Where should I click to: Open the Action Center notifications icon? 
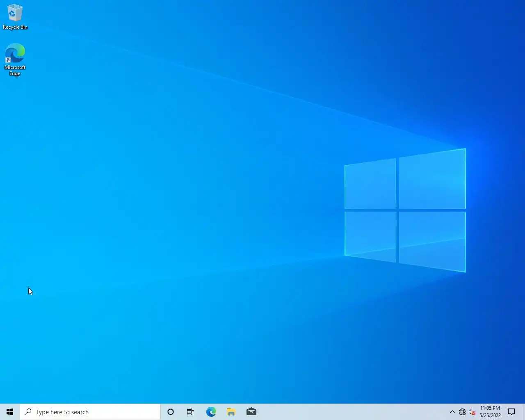pos(511,412)
